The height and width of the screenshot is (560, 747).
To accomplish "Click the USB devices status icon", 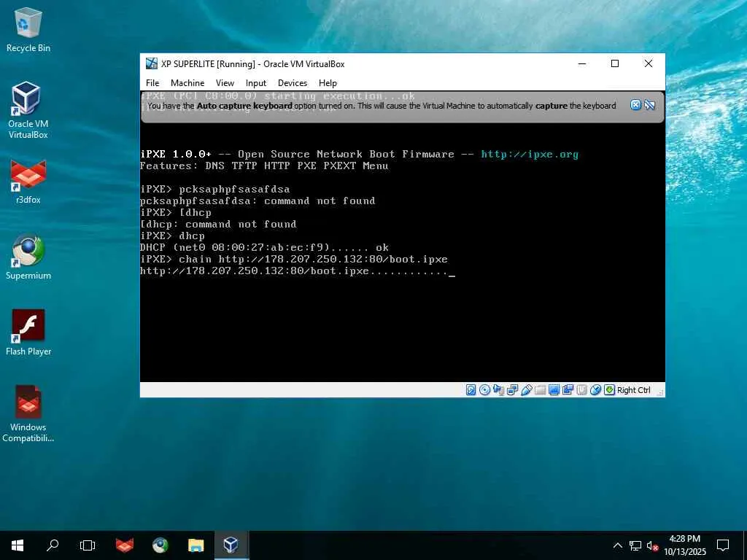I will 527,390.
